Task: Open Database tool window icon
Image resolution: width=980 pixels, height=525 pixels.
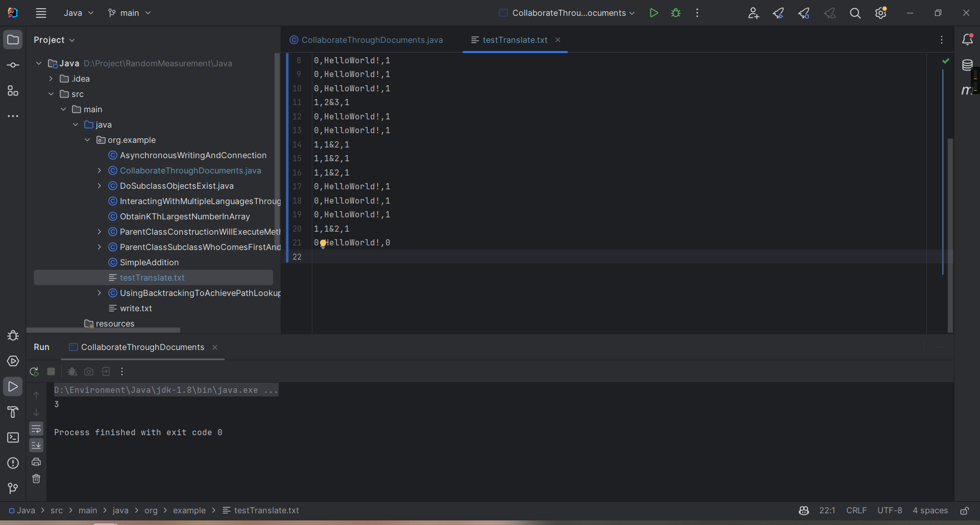Action: [967, 65]
